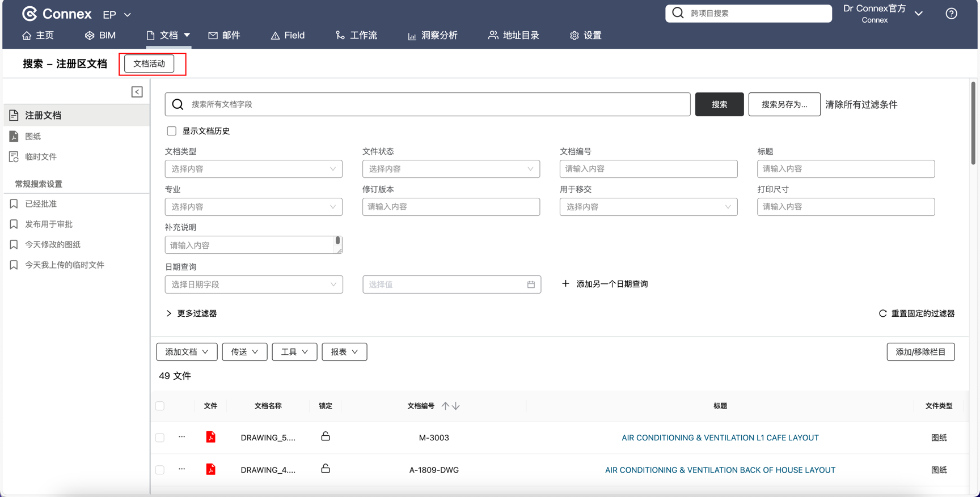Collapse the left sidebar panel icon

137,92
